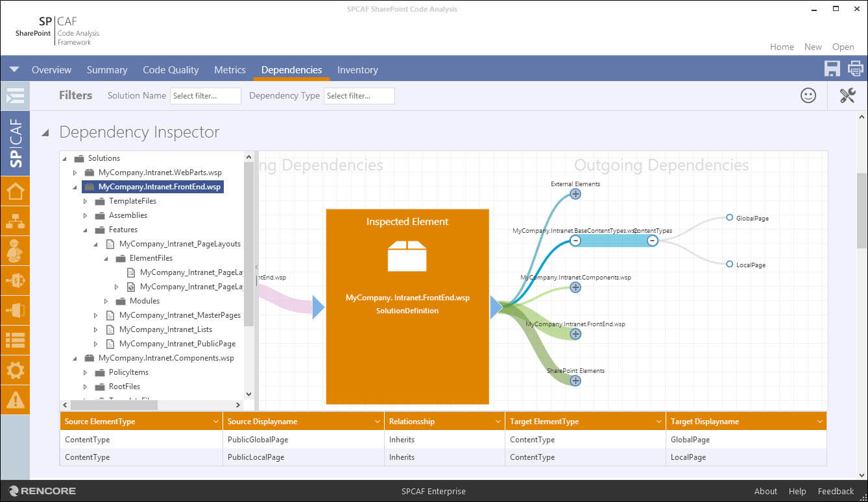Select the MyCompany_Intranet_PublicPage tree item
Viewport: 868px width, 502px height.
pos(177,344)
